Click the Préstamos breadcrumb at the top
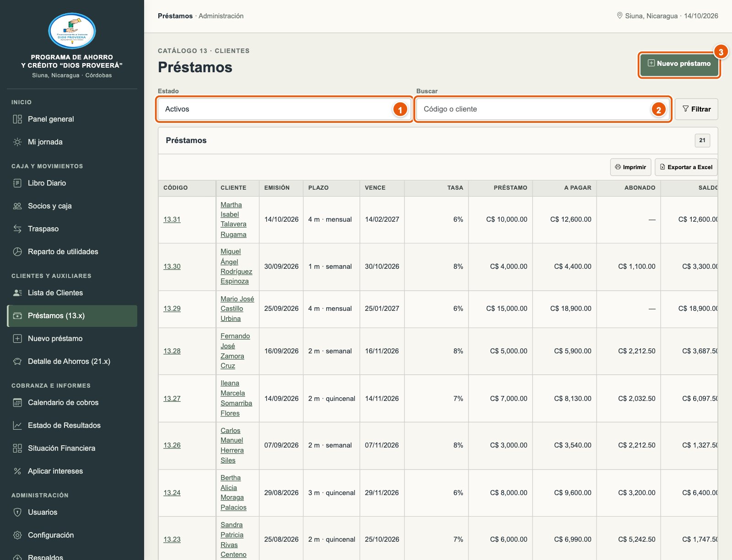This screenshot has height=560, width=732. pos(175,16)
